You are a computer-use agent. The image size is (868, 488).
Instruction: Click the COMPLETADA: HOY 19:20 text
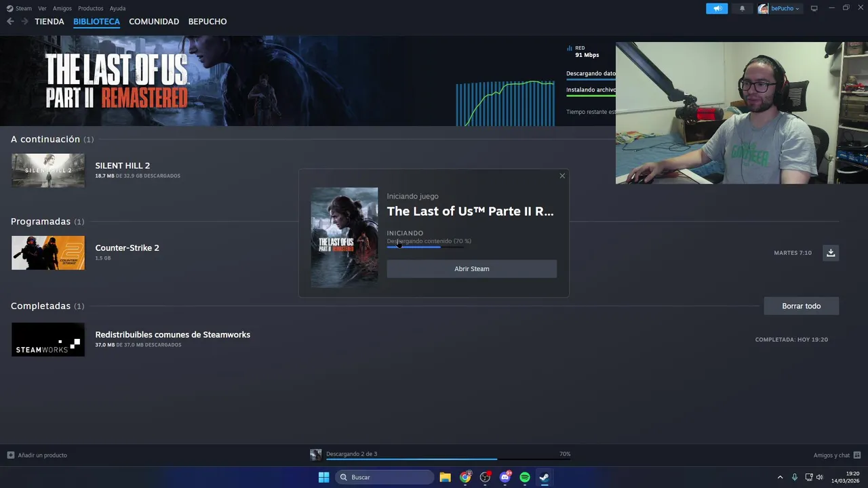(791, 340)
